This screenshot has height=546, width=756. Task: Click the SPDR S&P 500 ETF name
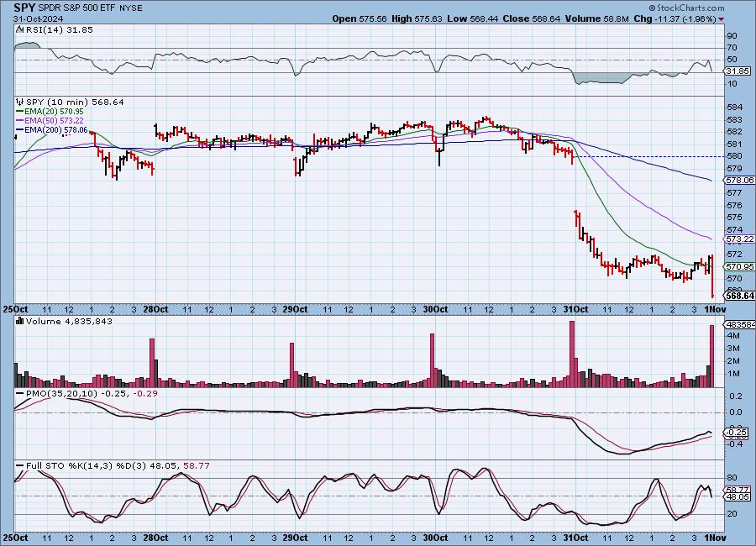(76, 8)
